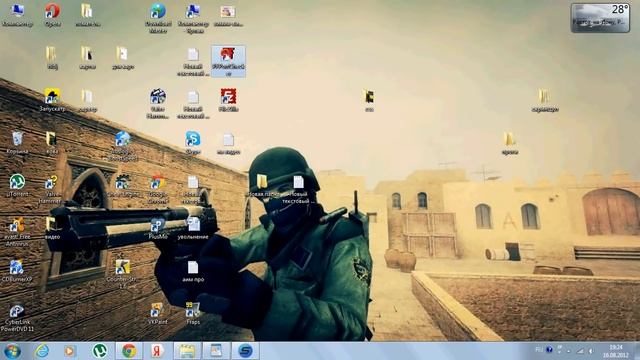Select the VKPaint desktop shortcut

pos(158,313)
